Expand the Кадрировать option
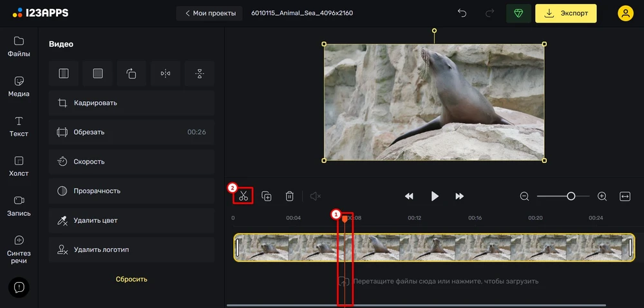The width and height of the screenshot is (644, 308). tap(131, 102)
